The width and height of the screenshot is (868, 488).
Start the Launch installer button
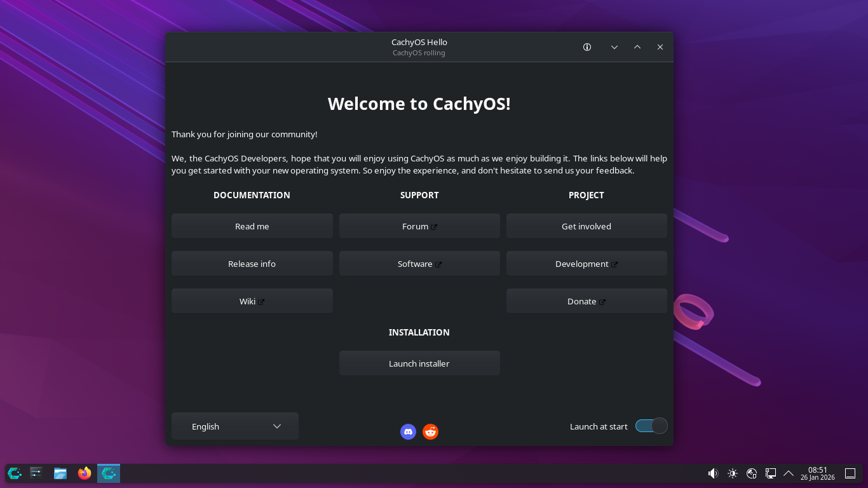point(419,363)
